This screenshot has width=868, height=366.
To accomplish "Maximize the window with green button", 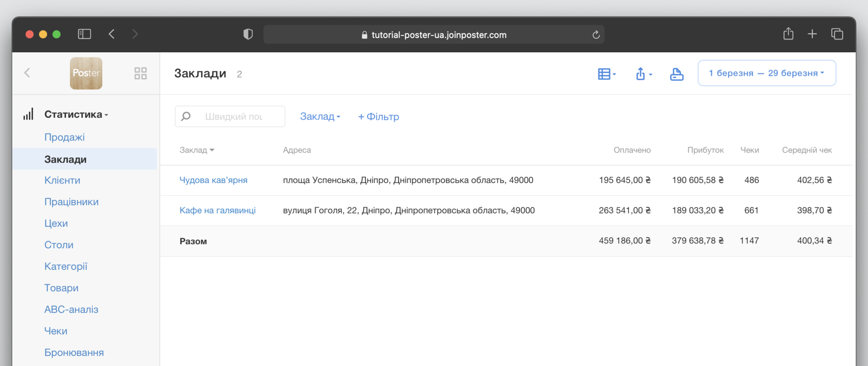I will (56, 34).
